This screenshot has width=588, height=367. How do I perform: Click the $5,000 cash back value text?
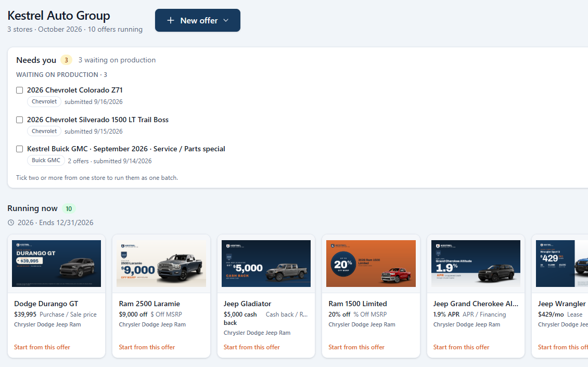tap(240, 319)
